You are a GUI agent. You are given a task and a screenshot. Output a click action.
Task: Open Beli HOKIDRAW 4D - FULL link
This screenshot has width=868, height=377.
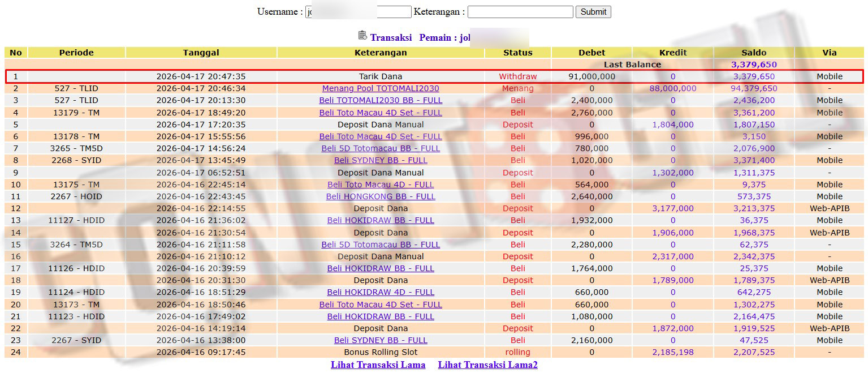381,292
